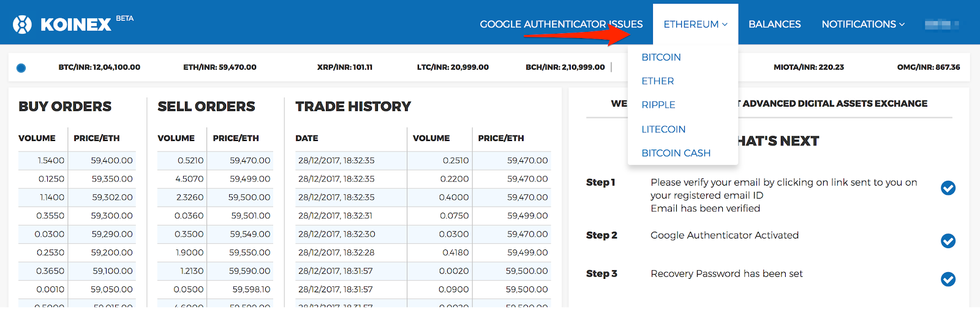This screenshot has width=980, height=323.
Task: Click the BTC/INR ticker price
Action: coord(99,67)
